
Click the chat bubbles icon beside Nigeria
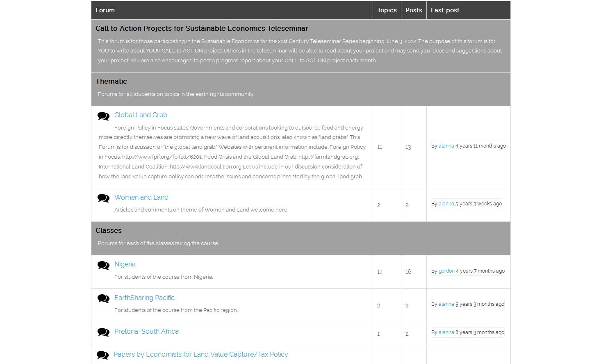103,265
